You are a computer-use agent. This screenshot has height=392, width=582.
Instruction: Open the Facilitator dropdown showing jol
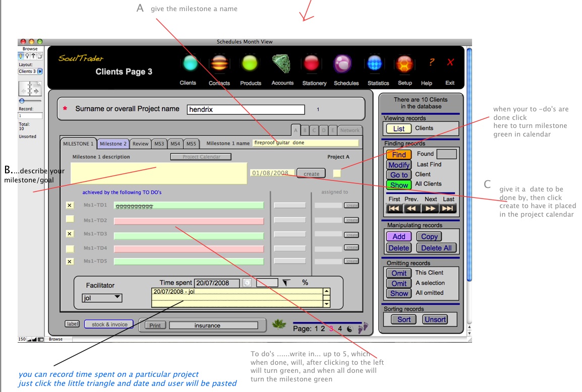(x=102, y=297)
